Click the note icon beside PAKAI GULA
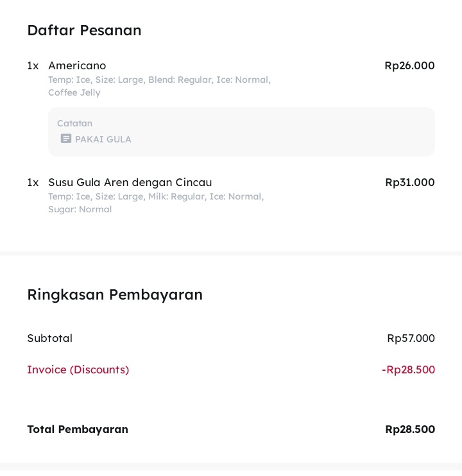The width and height of the screenshot is (462, 476). click(65, 139)
